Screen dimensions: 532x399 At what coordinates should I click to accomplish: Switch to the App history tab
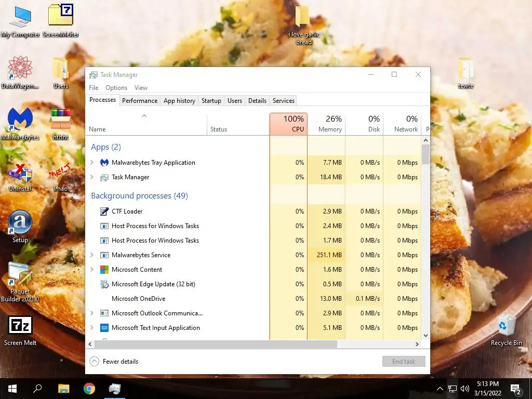[x=179, y=101]
